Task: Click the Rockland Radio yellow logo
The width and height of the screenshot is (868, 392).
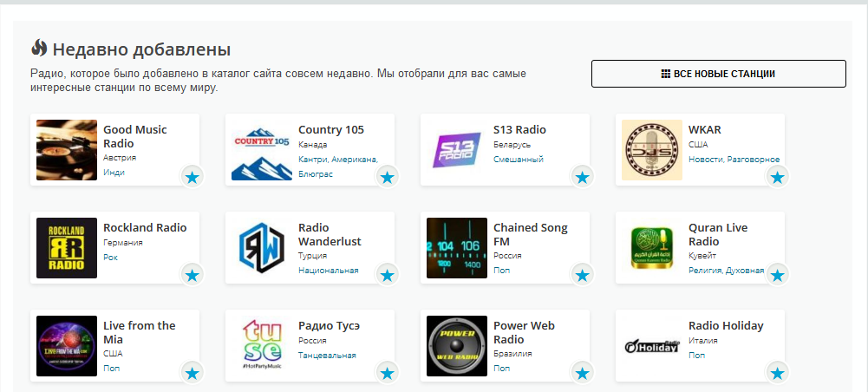Action: pyautogui.click(x=67, y=247)
